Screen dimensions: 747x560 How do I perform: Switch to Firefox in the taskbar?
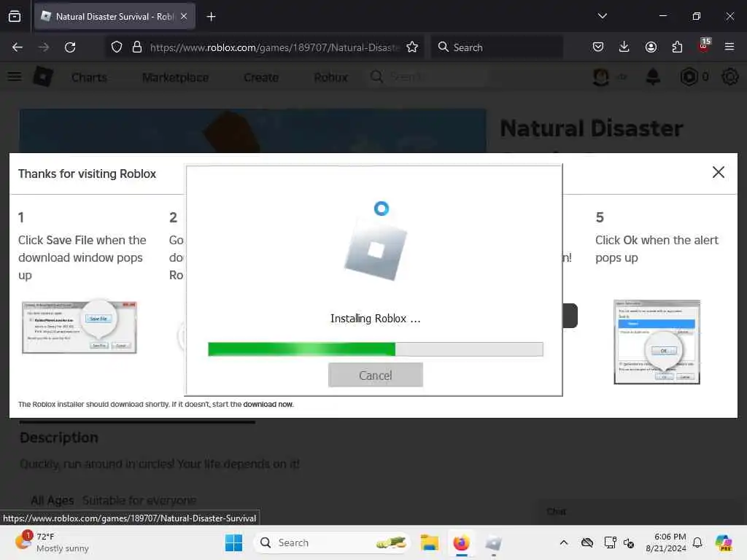tap(461, 542)
